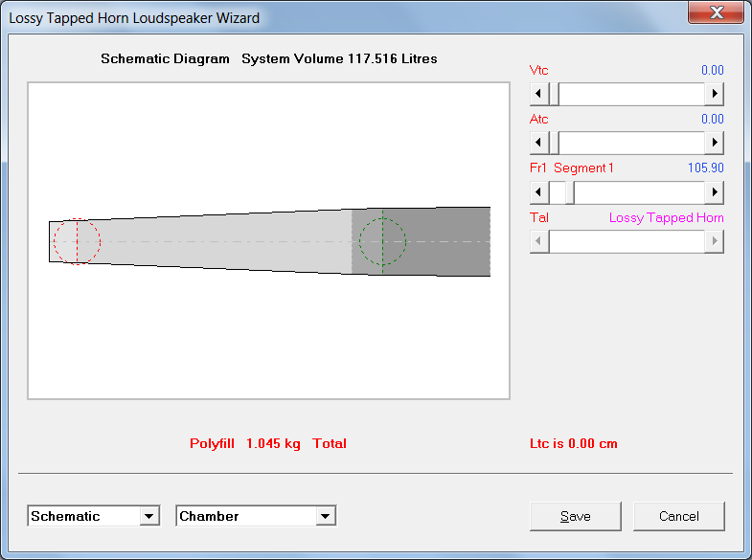Viewport: 752px width, 560px height.
Task: Click the Atc value 0.00
Action: pyautogui.click(x=712, y=119)
